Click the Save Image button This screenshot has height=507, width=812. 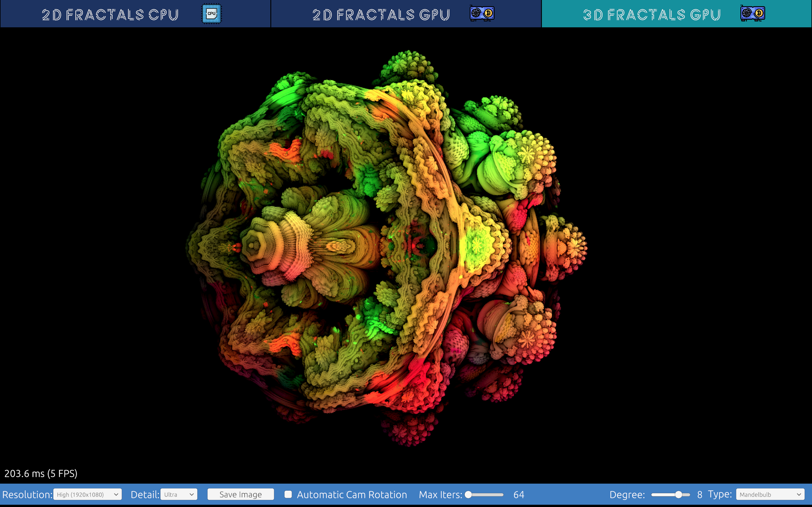[x=240, y=495]
